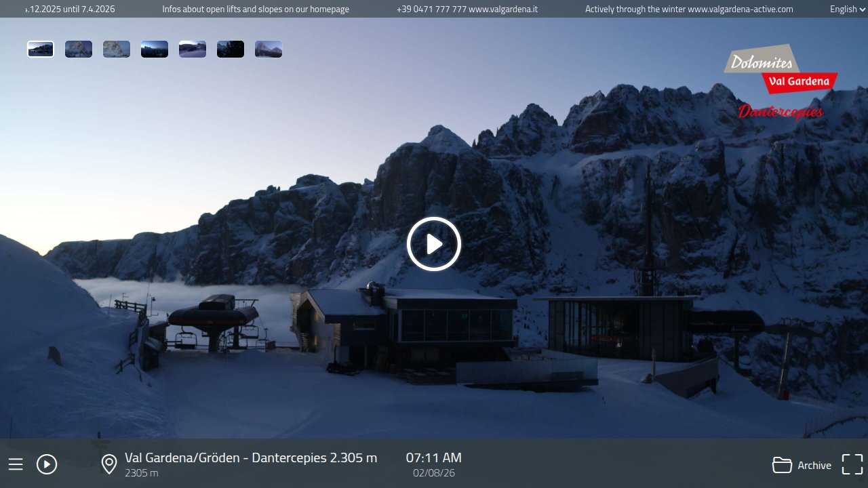The height and width of the screenshot is (488, 868).
Task: Select the fifth webcam thumbnail
Action: [x=193, y=49]
